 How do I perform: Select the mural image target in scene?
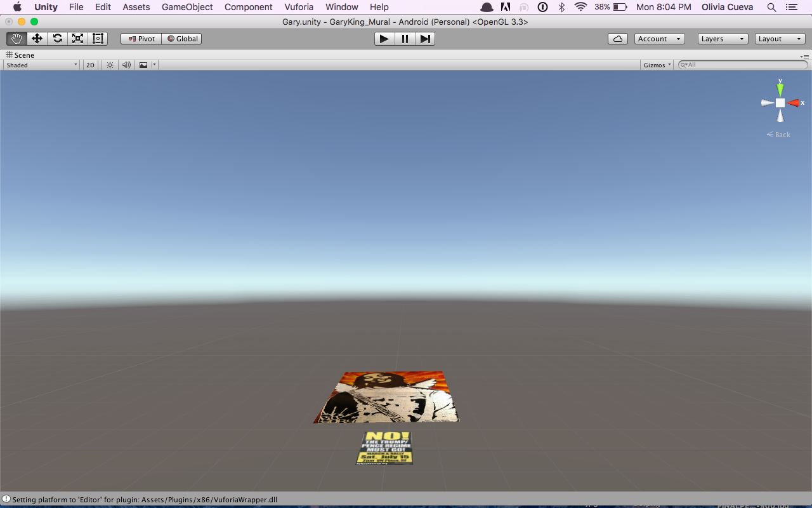pos(386,397)
